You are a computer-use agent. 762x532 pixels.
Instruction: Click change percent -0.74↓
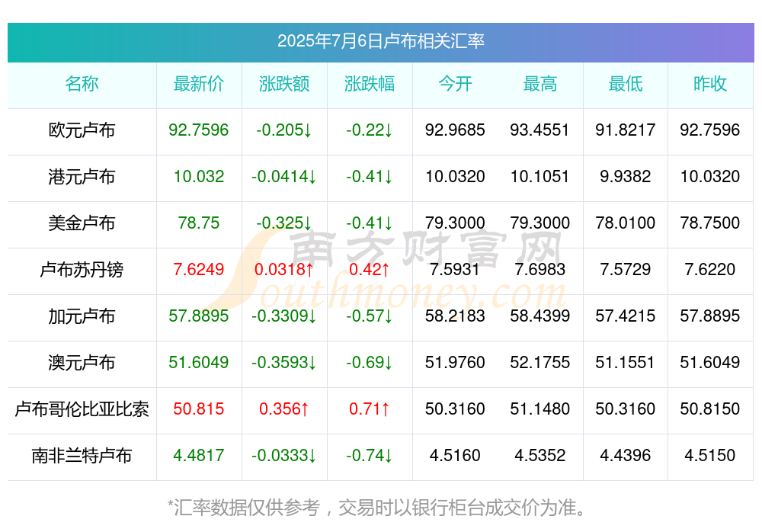[370, 456]
